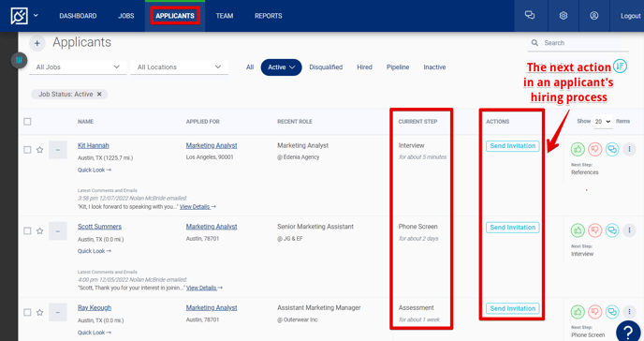Viewport: 644px width, 341px height.
Task: Select the Applicants tab
Action: [x=175, y=16]
